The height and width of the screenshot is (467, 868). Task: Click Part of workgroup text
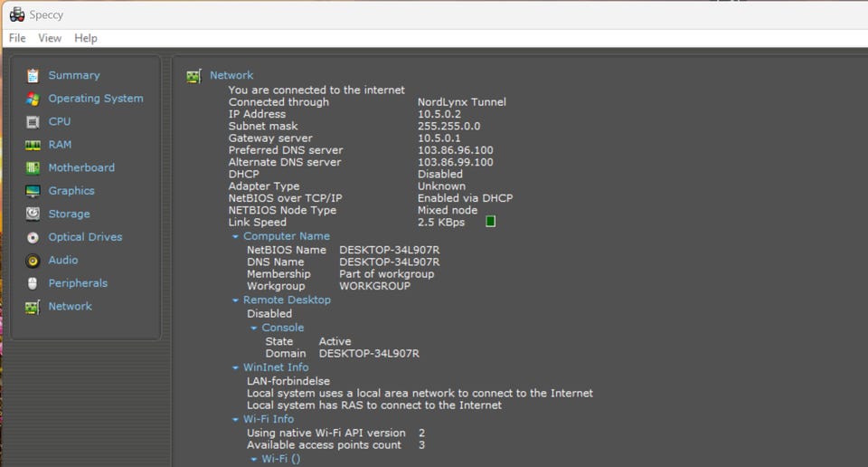point(386,274)
